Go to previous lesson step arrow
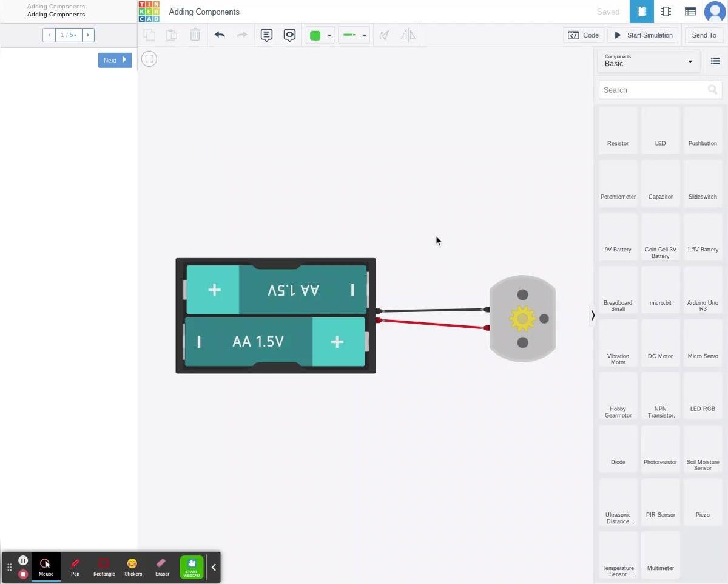The width and height of the screenshot is (728, 584). tap(49, 35)
